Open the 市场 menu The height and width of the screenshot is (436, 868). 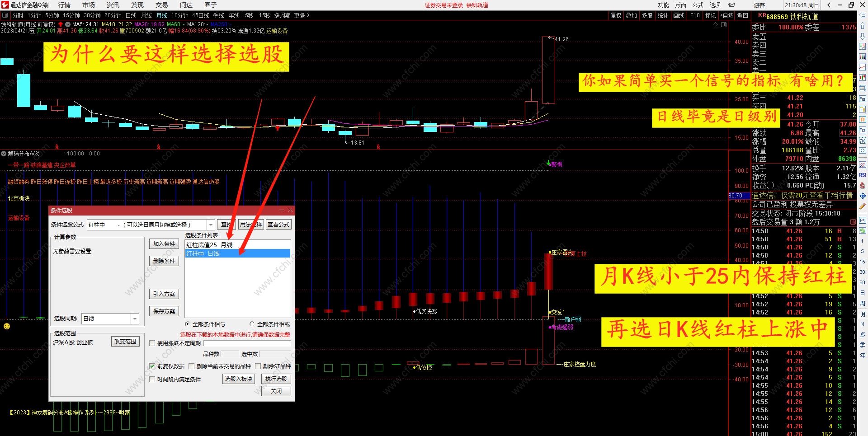[89, 5]
